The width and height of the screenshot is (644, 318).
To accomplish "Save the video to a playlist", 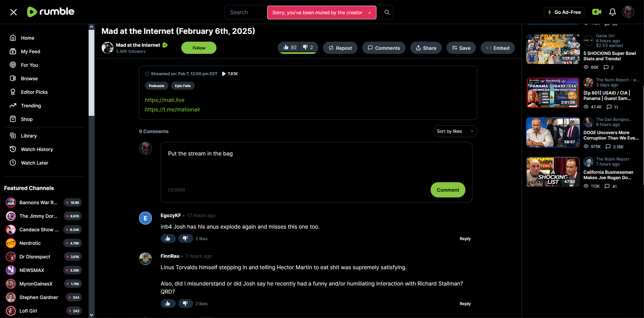I will 461,48.
